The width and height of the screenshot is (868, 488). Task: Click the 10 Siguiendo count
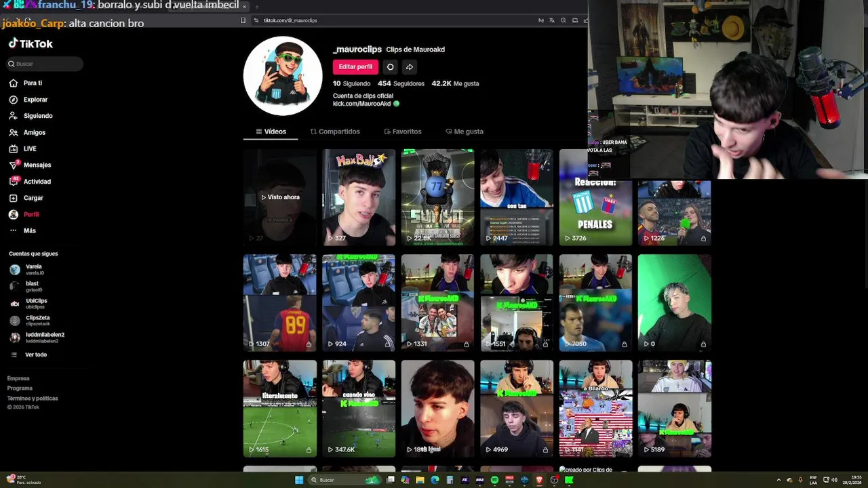[351, 83]
